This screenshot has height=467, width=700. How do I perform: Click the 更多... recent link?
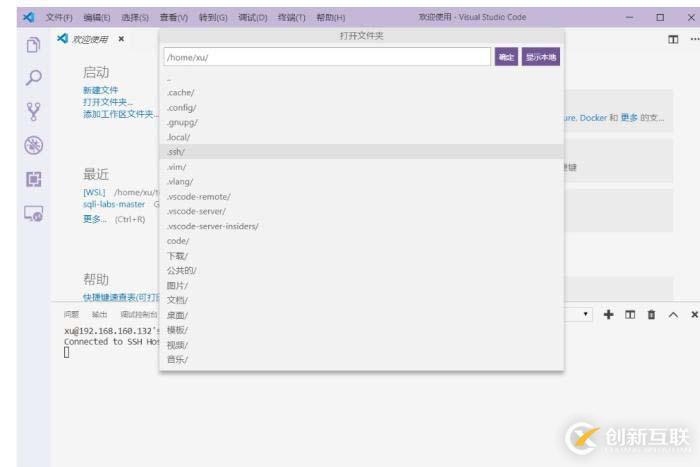(95, 219)
